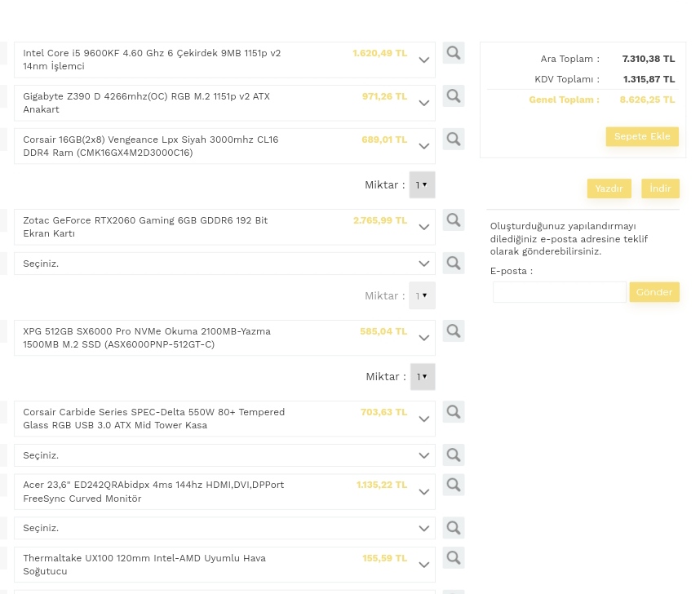Open the XPG SX6000 Pro SSD dropdown

(x=423, y=339)
